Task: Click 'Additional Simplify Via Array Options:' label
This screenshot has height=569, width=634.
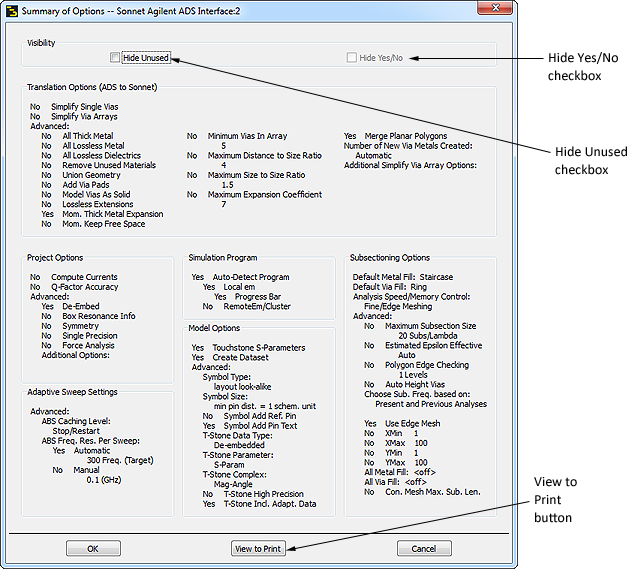Action: 410,165
